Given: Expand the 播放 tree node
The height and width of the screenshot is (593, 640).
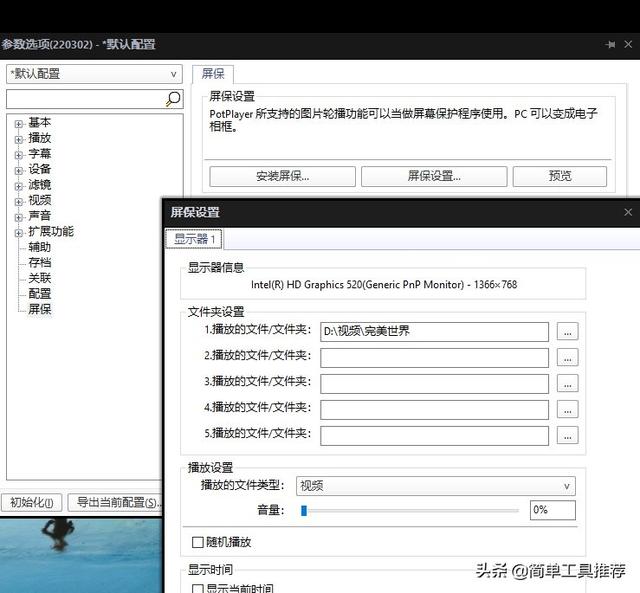Looking at the screenshot, I should (x=18, y=140).
